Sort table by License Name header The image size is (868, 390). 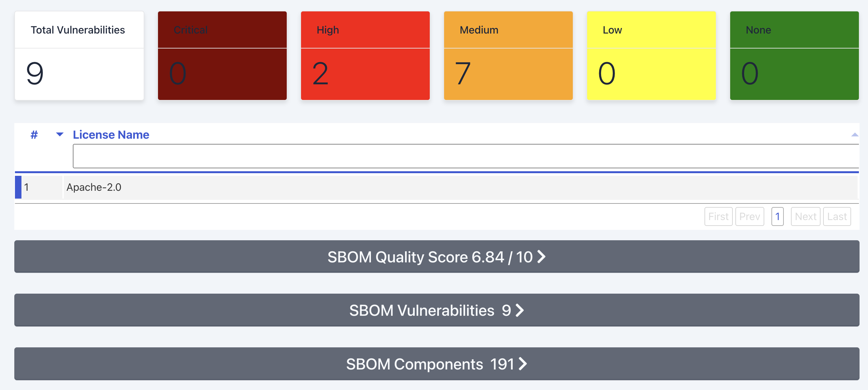click(111, 134)
